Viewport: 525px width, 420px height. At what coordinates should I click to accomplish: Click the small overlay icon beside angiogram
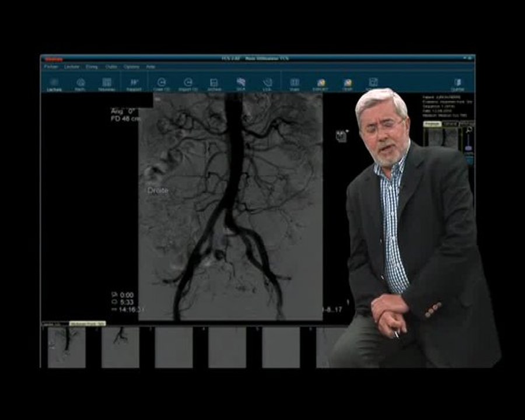341,136
